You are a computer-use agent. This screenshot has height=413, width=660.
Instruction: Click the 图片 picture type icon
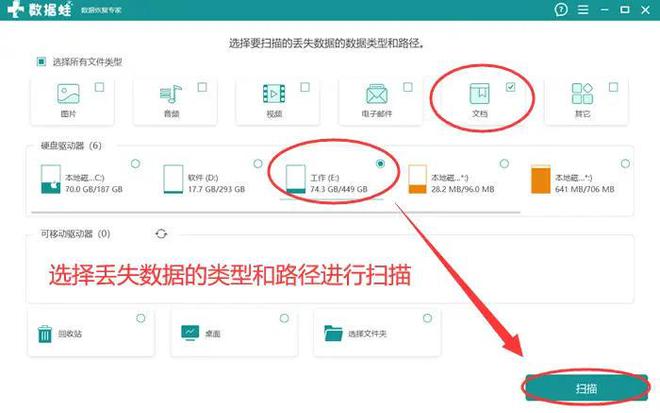(68, 93)
